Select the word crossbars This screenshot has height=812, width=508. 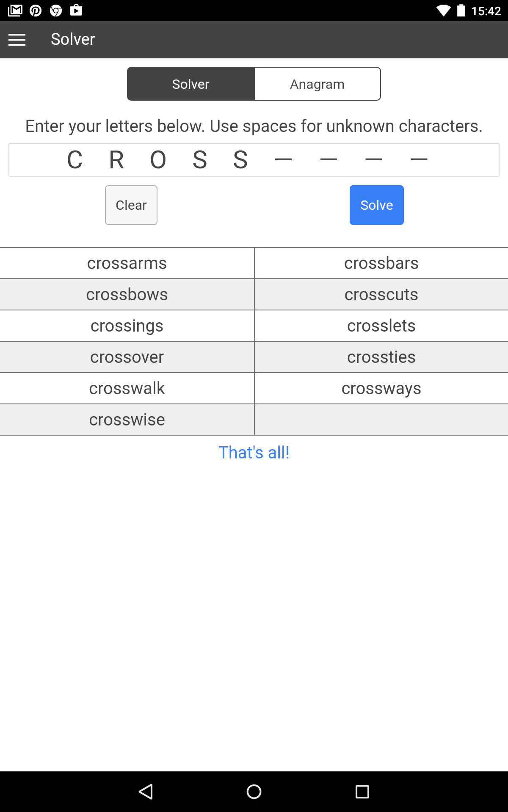[381, 263]
